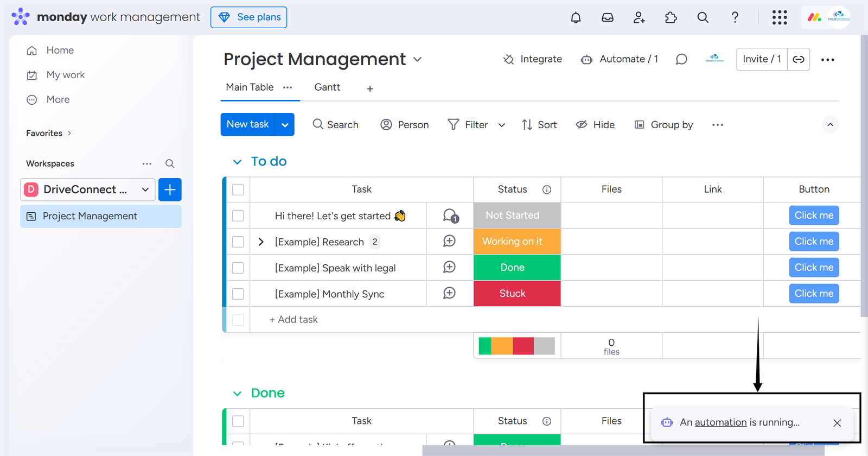This screenshot has height=456, width=868.
Task: Click the automation link in notification
Action: click(x=720, y=422)
